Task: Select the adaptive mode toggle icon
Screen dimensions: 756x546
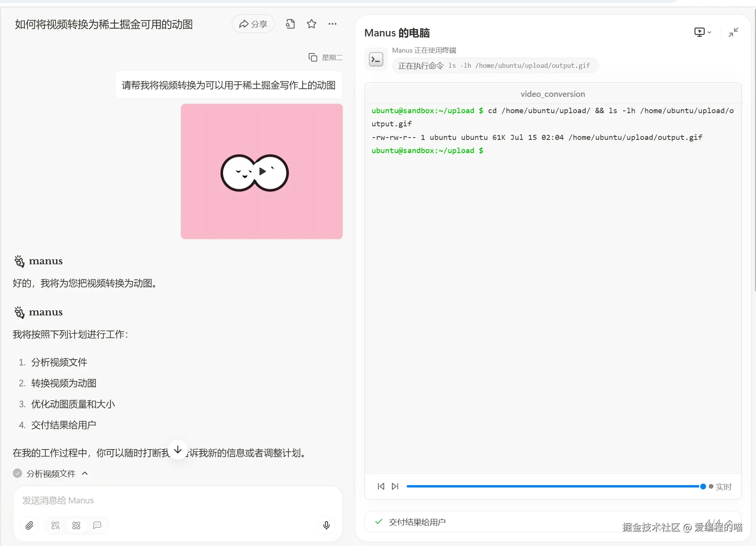Action: (x=55, y=525)
